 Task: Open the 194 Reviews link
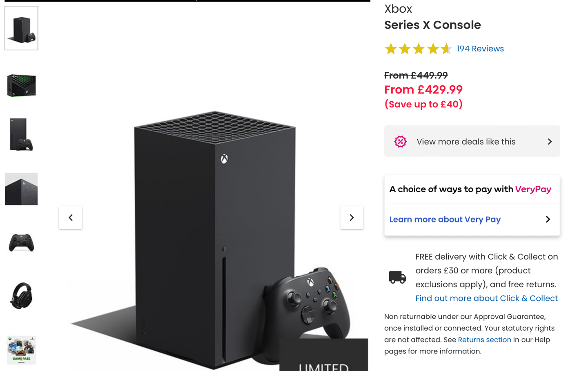pyautogui.click(x=480, y=49)
